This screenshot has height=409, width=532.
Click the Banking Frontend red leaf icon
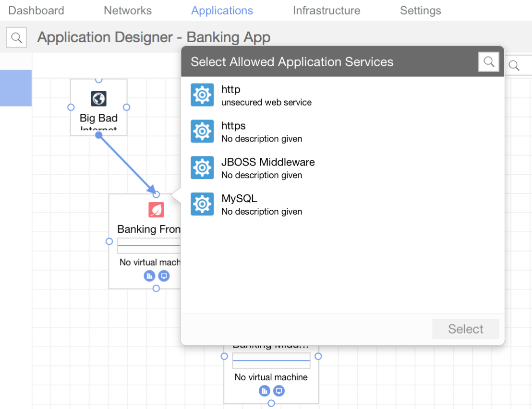coord(156,210)
